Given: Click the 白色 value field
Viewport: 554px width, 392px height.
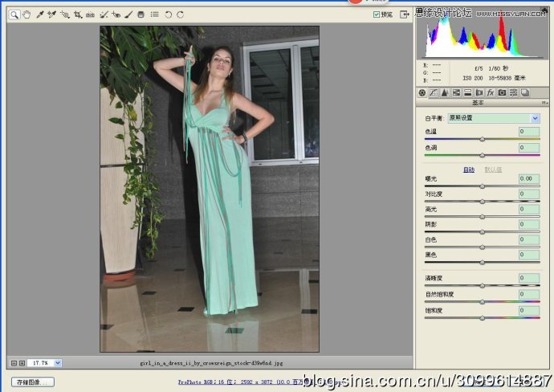Looking at the screenshot, I should (529, 239).
